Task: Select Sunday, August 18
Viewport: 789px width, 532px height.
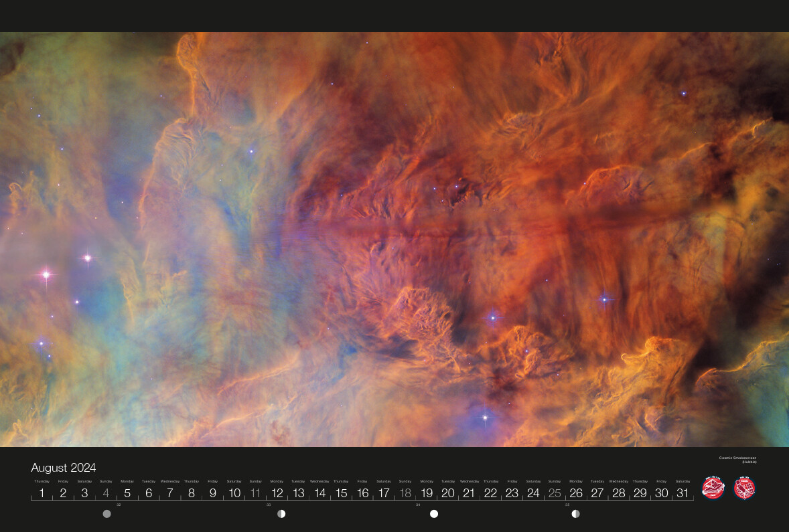Action: pos(405,493)
